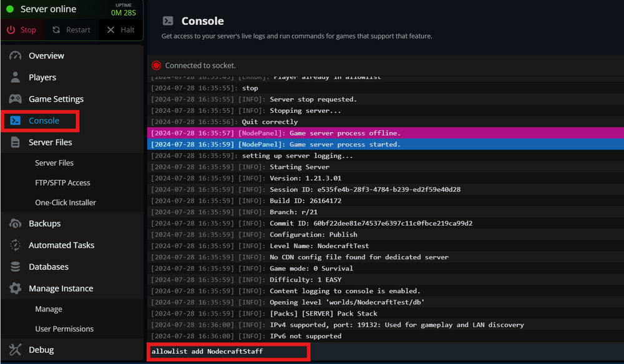Screen dimensions: 624x364
Task: Open Server Files via its sidebar icon
Action: tap(14, 142)
